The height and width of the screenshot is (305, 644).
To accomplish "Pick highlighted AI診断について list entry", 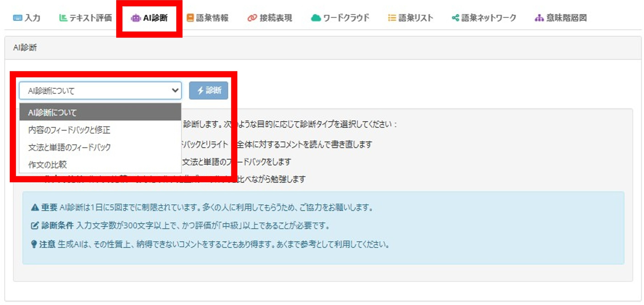I will point(100,113).
